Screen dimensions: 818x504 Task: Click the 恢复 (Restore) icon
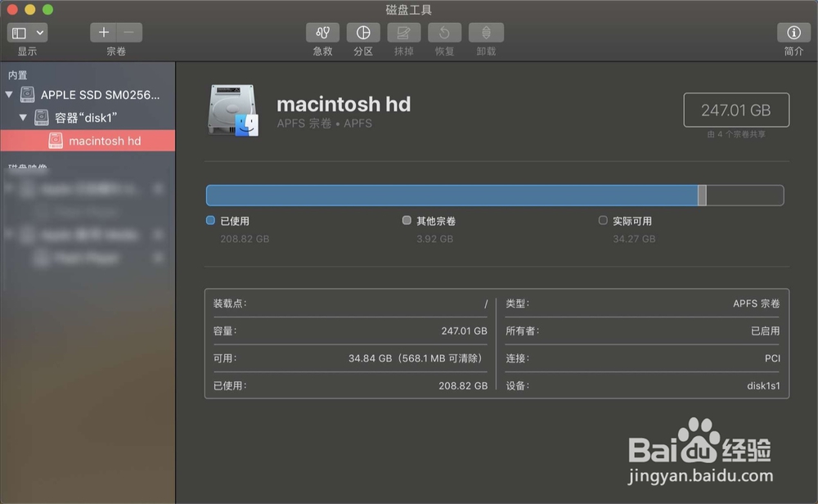(x=444, y=33)
